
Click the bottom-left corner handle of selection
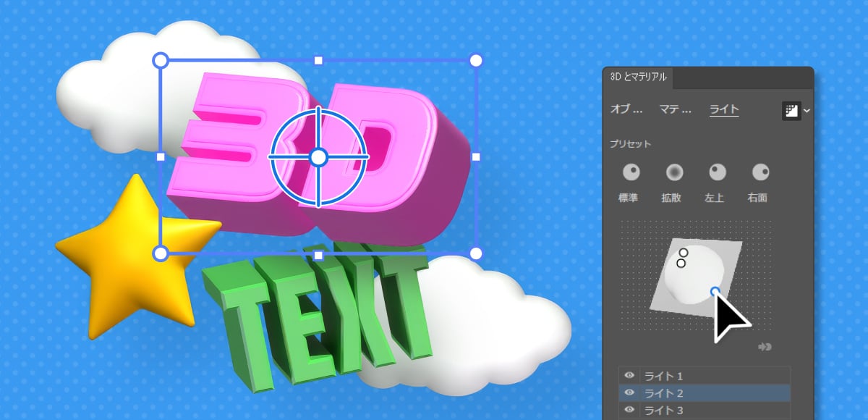click(x=161, y=253)
